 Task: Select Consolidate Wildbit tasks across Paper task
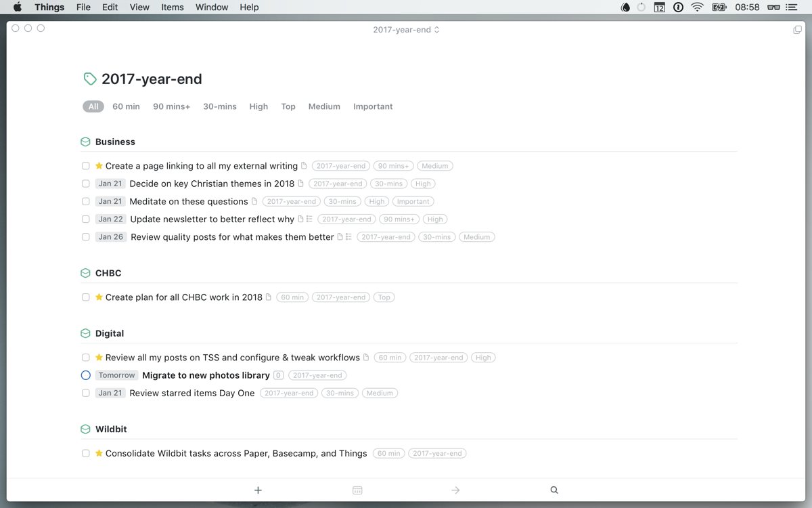(x=236, y=453)
